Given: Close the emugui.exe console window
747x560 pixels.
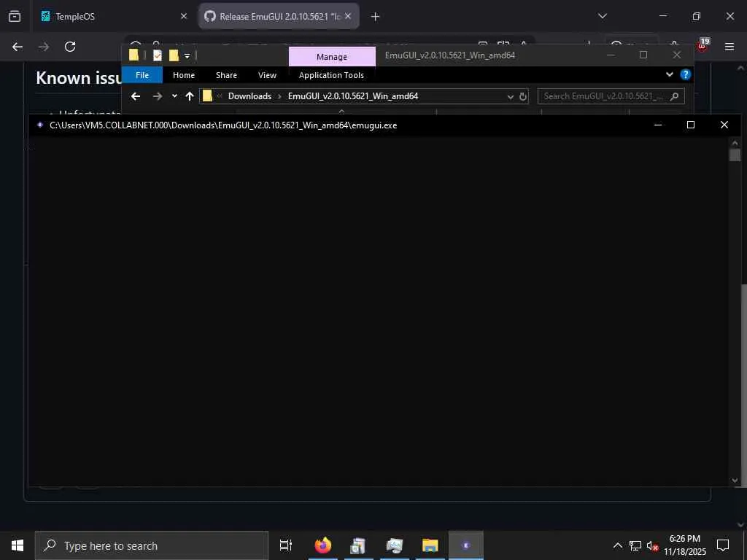Looking at the screenshot, I should [x=724, y=125].
